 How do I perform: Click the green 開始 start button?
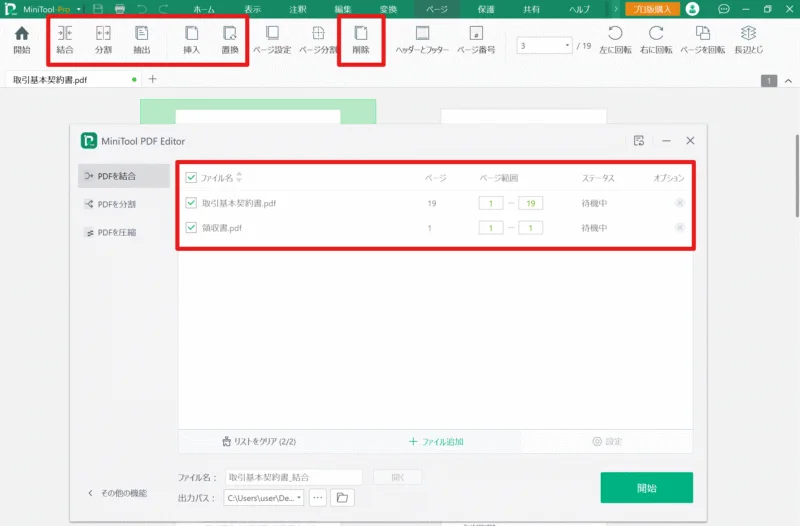pyautogui.click(x=646, y=488)
